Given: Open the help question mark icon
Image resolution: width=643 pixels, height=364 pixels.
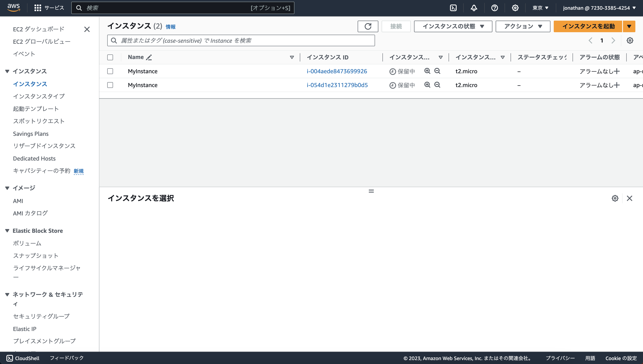Looking at the screenshot, I should (494, 8).
